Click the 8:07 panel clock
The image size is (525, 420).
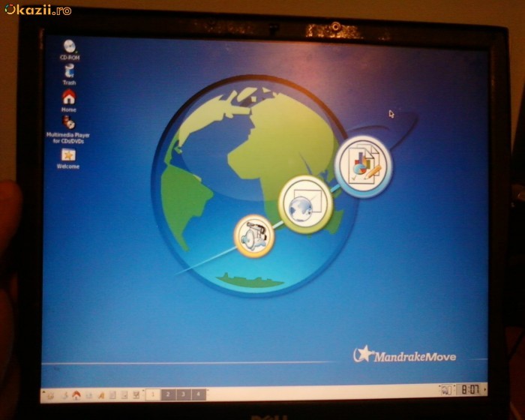[x=469, y=389]
